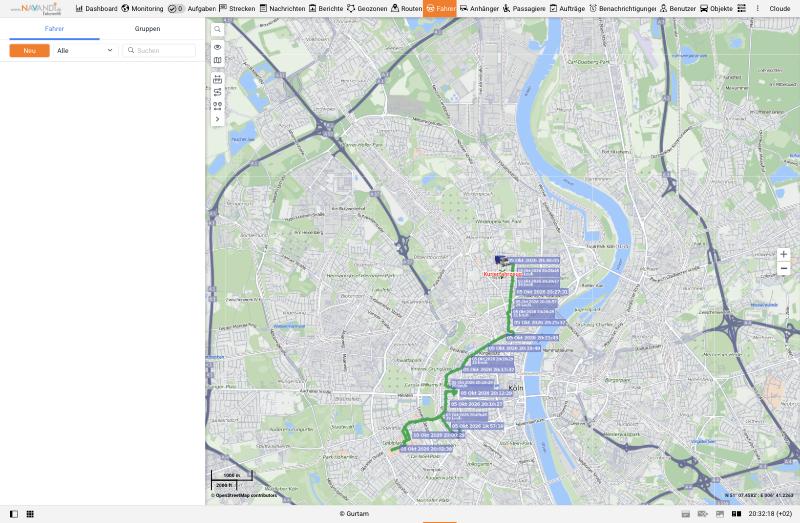Zoom out with the minus button
Viewport: 800px width, 523px height.
[784, 268]
